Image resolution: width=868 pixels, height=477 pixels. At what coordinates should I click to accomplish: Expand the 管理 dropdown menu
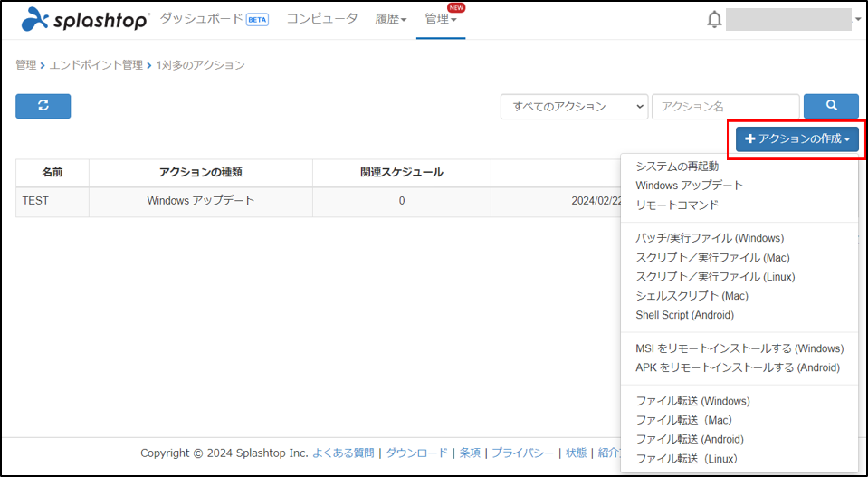[441, 19]
